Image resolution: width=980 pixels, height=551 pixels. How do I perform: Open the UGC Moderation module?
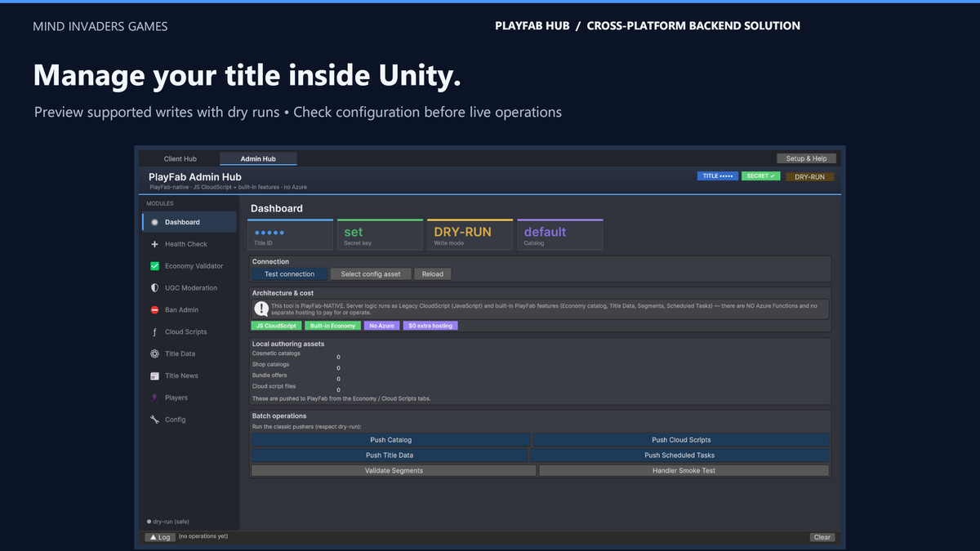[x=189, y=288]
